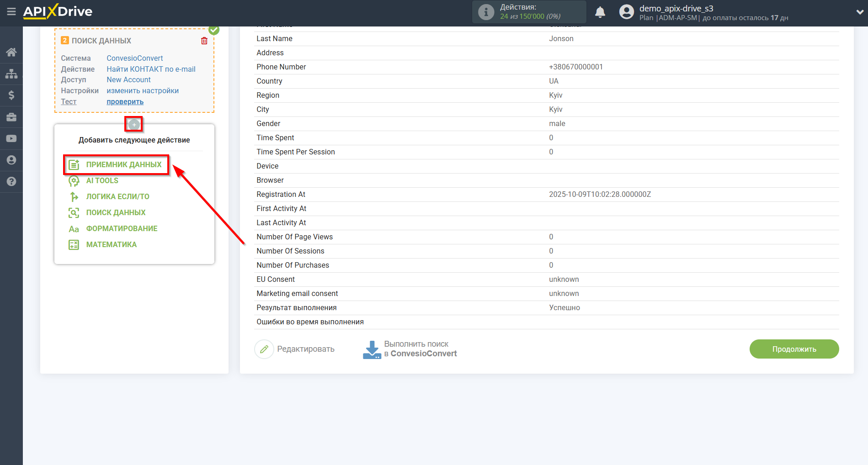Image resolution: width=868 pixels, height=465 pixels.
Task: Choose ФОРМАТИРОВАНИЕ action option
Action: 122,229
